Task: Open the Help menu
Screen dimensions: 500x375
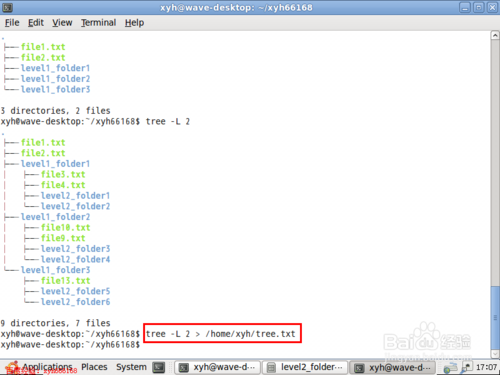Action: [134, 23]
